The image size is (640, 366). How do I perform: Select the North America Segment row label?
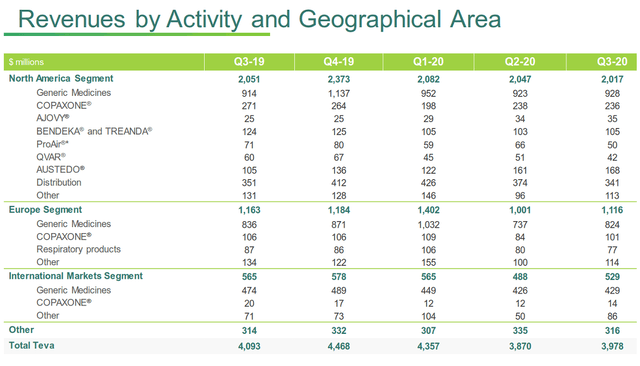(61, 78)
